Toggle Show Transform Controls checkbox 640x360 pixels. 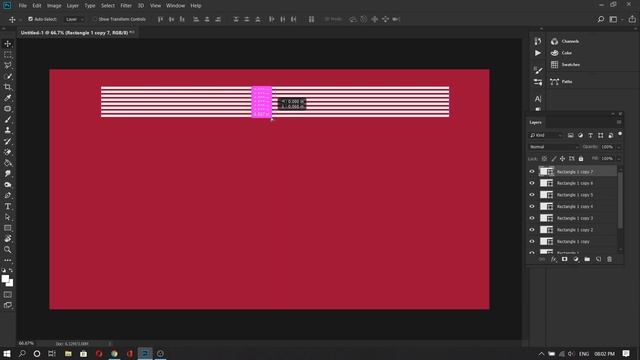coord(95,19)
